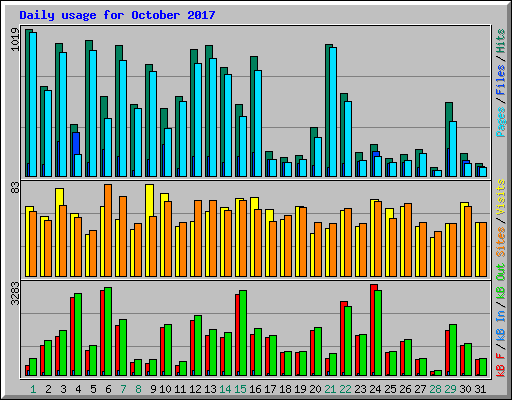Select day "25" on the x-axis
The image size is (512, 400).
[390, 389]
